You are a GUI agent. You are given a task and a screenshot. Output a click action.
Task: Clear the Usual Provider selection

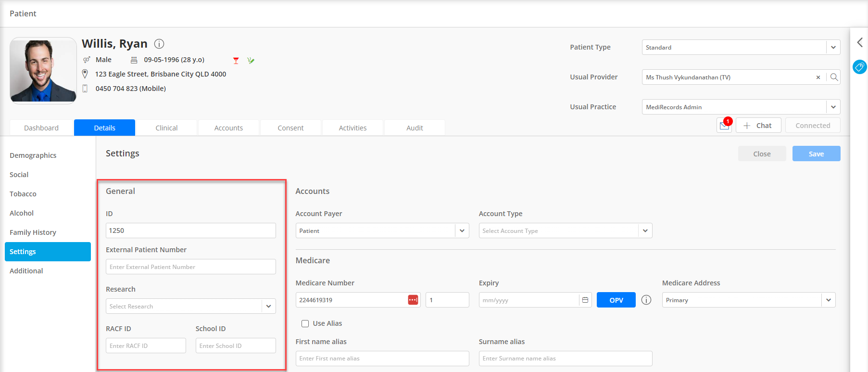tap(818, 77)
